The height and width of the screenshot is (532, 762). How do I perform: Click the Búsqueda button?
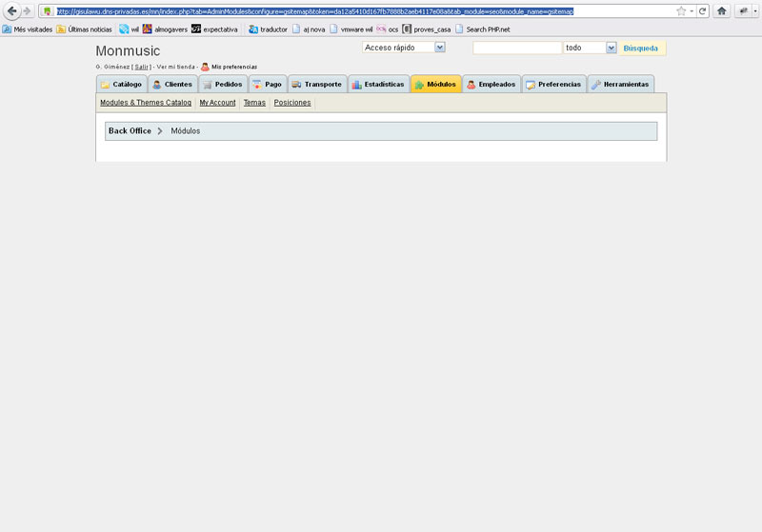point(641,48)
